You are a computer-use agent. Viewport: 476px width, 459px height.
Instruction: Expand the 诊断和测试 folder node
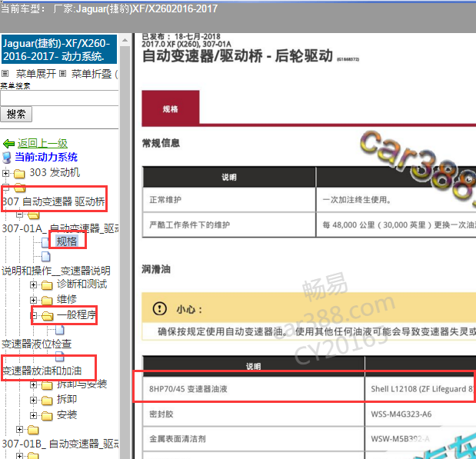point(33,284)
